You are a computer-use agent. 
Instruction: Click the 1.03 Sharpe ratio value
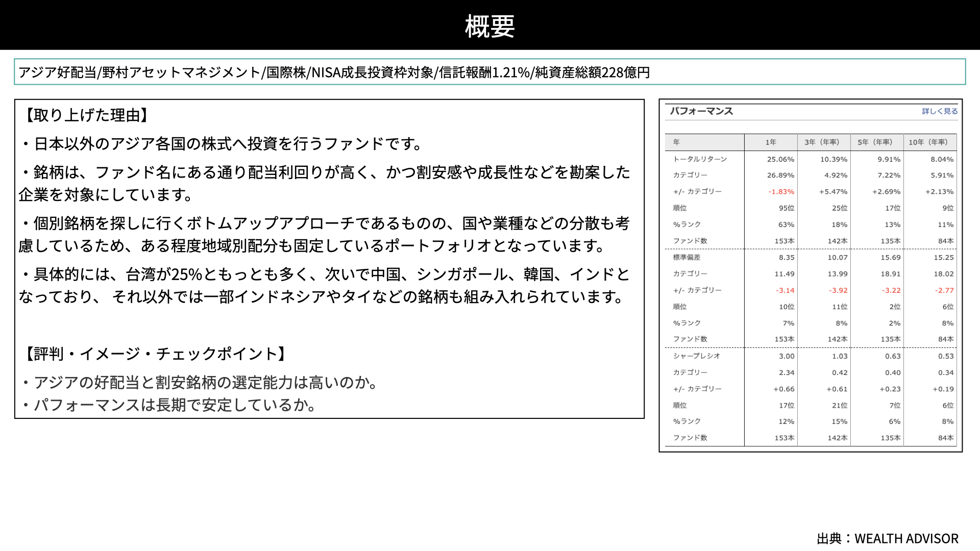tap(840, 356)
